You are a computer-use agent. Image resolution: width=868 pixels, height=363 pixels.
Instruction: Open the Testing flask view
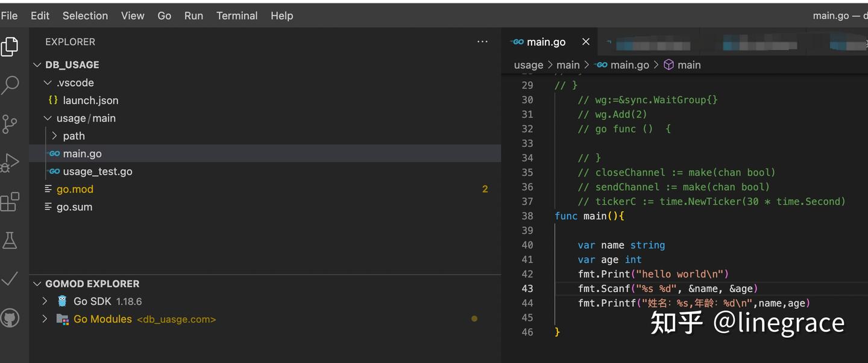click(10, 240)
